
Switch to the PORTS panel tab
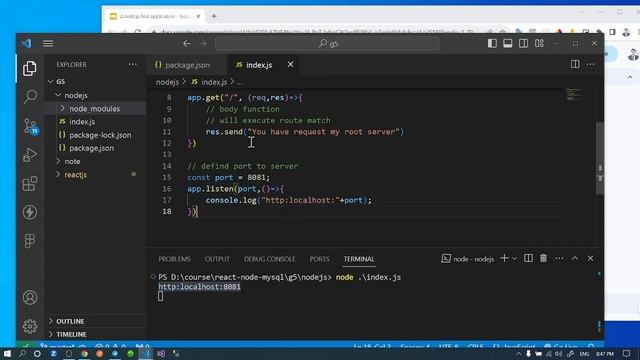(x=319, y=259)
